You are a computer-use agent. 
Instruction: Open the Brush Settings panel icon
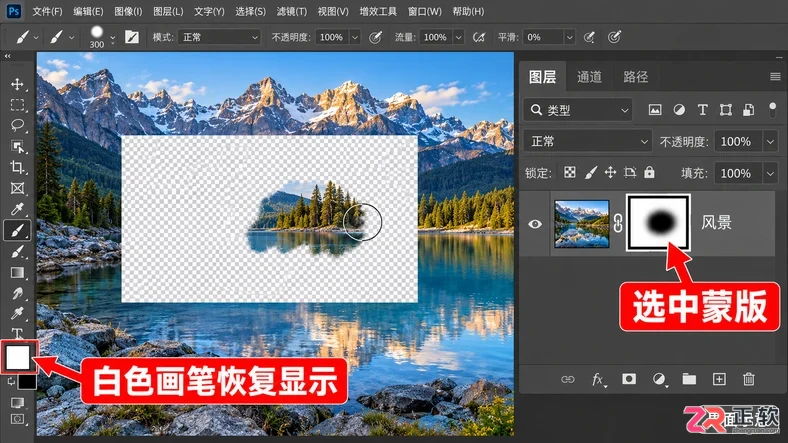[x=132, y=37]
